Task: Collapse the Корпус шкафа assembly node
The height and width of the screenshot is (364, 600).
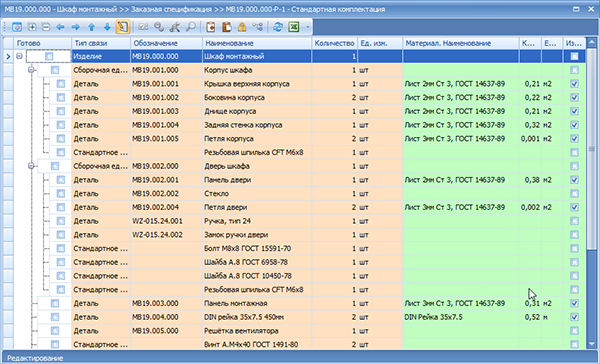Action: click(x=31, y=70)
